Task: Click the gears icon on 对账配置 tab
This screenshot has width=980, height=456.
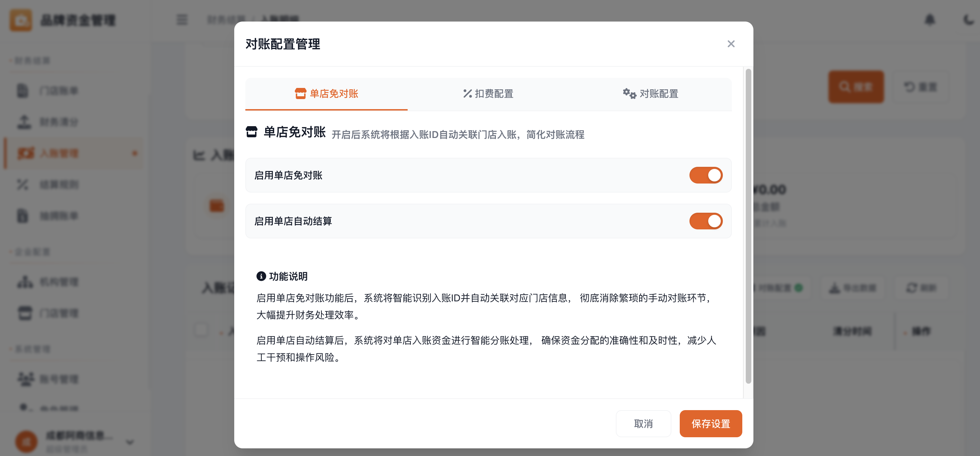Action: [x=629, y=93]
